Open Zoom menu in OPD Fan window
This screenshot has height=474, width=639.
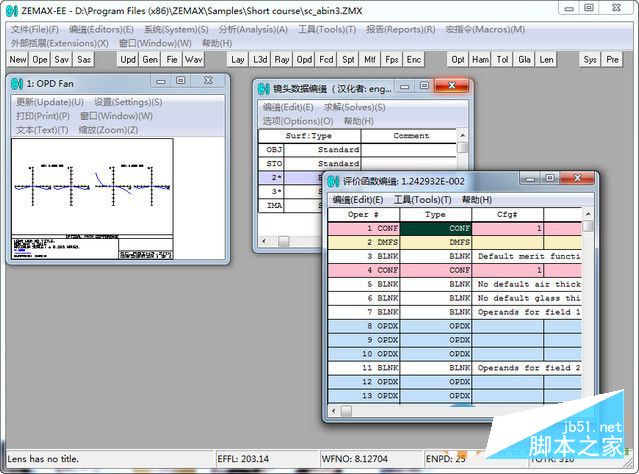[108, 130]
